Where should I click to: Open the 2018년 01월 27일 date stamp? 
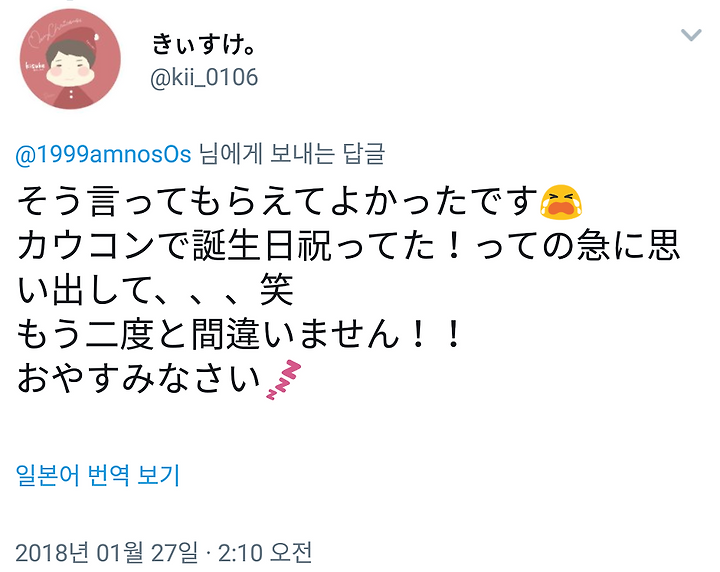[x=107, y=552]
